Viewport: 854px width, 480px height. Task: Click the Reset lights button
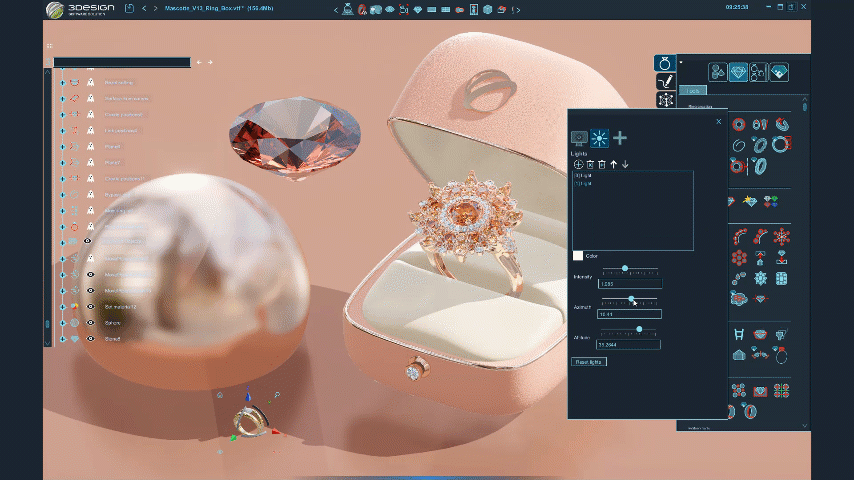click(x=589, y=361)
